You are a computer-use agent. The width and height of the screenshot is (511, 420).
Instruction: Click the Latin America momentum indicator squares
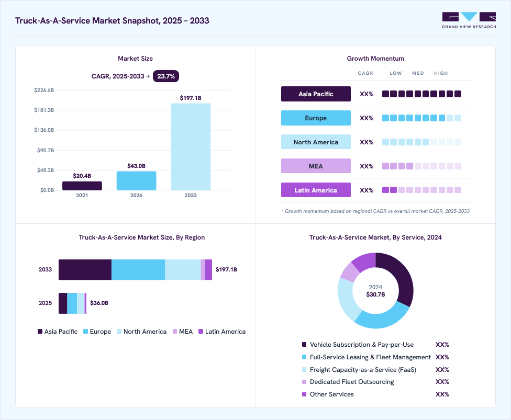point(421,190)
